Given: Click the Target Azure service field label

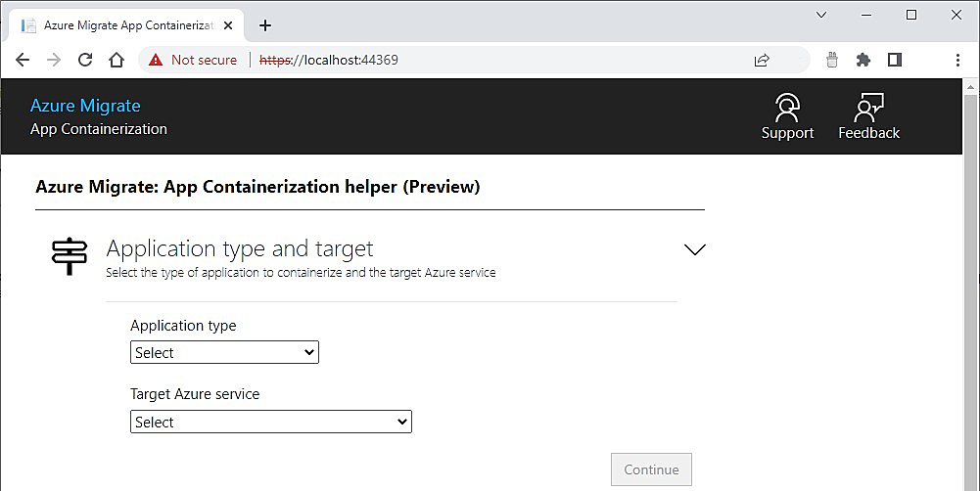Looking at the screenshot, I should pyautogui.click(x=195, y=394).
